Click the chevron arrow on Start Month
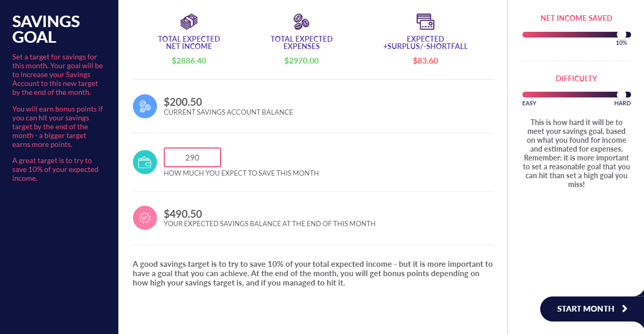Image resolution: width=644 pixels, height=334 pixels. pyautogui.click(x=624, y=309)
